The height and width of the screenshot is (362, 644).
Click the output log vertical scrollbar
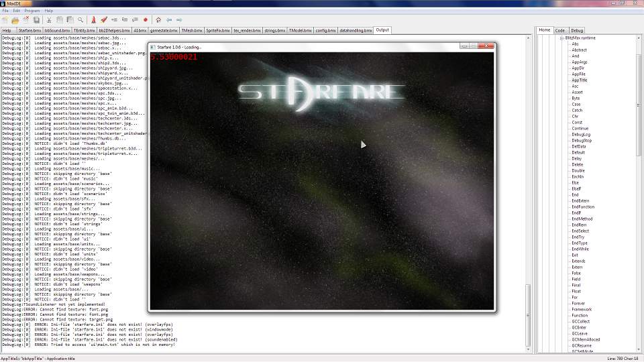click(x=527, y=201)
